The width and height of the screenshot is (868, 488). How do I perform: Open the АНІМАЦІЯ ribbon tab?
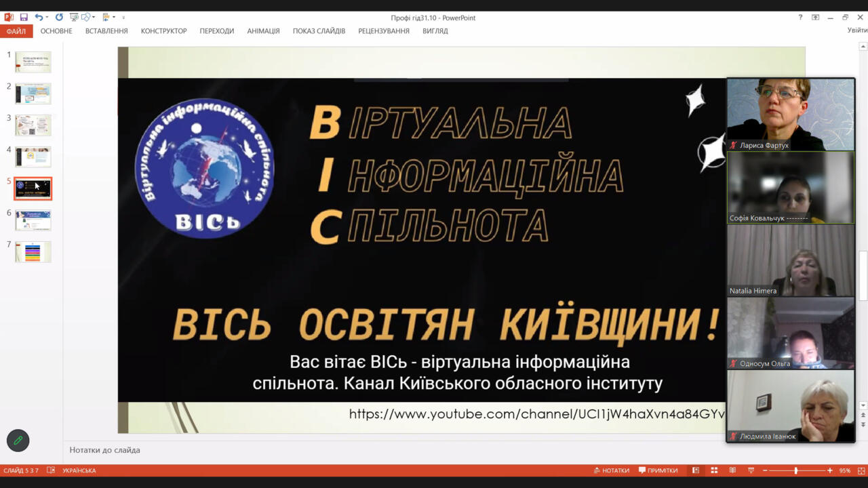[x=264, y=31]
